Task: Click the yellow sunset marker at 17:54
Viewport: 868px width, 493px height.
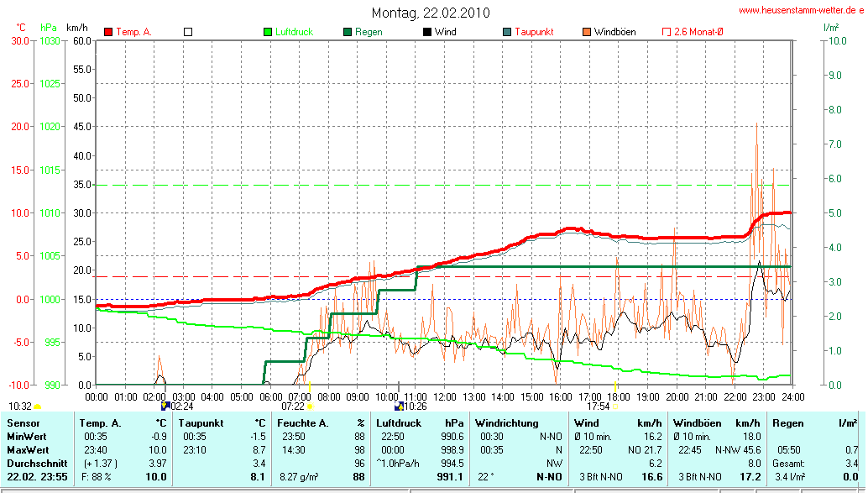Action: pos(614,406)
